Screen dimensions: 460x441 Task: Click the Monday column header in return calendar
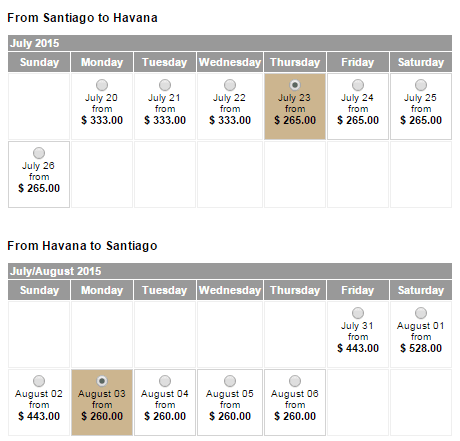coord(102,290)
